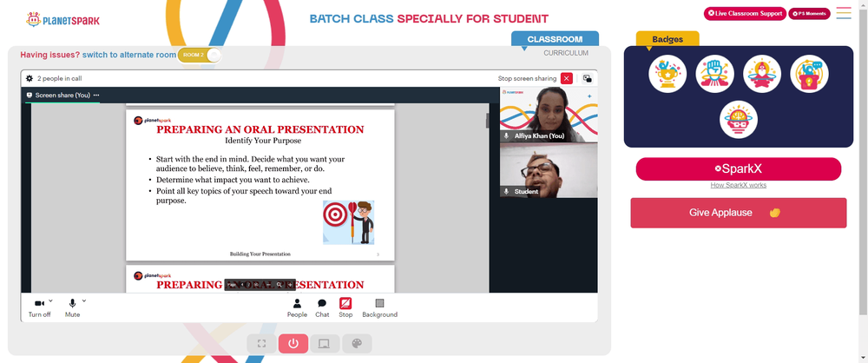This screenshot has width=868, height=363.
Task: Click the podium speaker badge
Action: point(809,74)
